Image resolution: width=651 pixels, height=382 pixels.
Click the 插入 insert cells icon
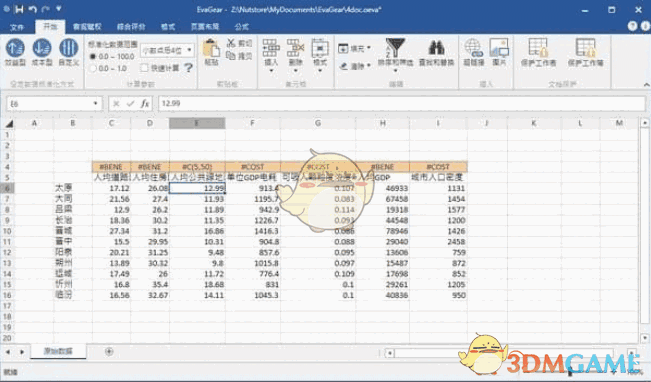(x=271, y=48)
